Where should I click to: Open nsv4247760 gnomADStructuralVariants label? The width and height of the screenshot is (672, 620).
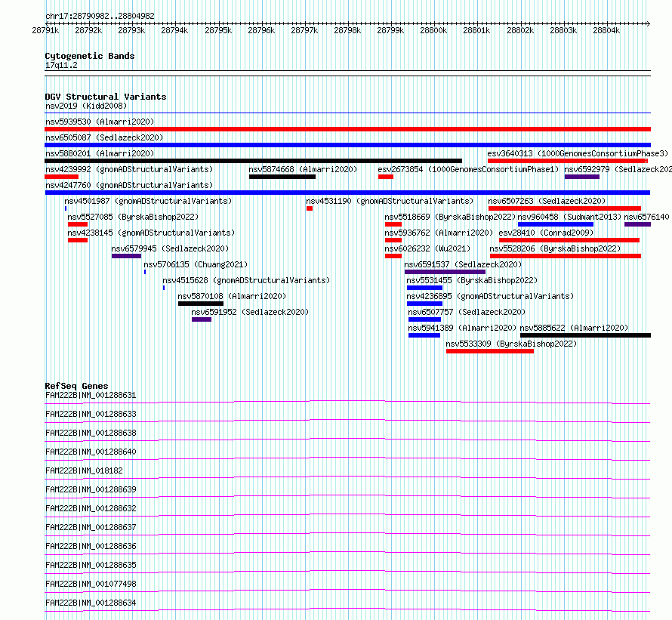click(x=129, y=185)
